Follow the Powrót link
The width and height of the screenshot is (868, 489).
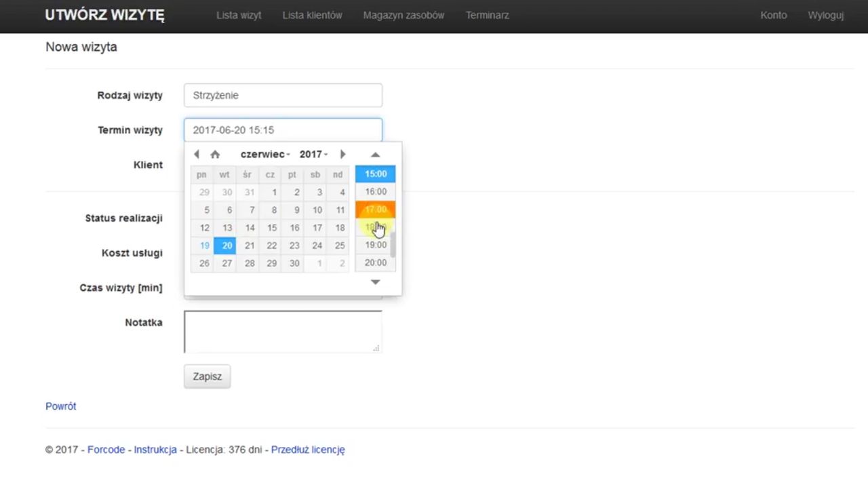60,406
